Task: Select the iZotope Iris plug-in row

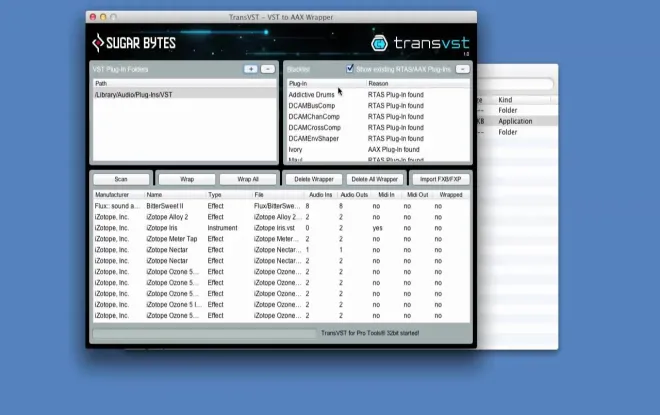Action: point(281,228)
